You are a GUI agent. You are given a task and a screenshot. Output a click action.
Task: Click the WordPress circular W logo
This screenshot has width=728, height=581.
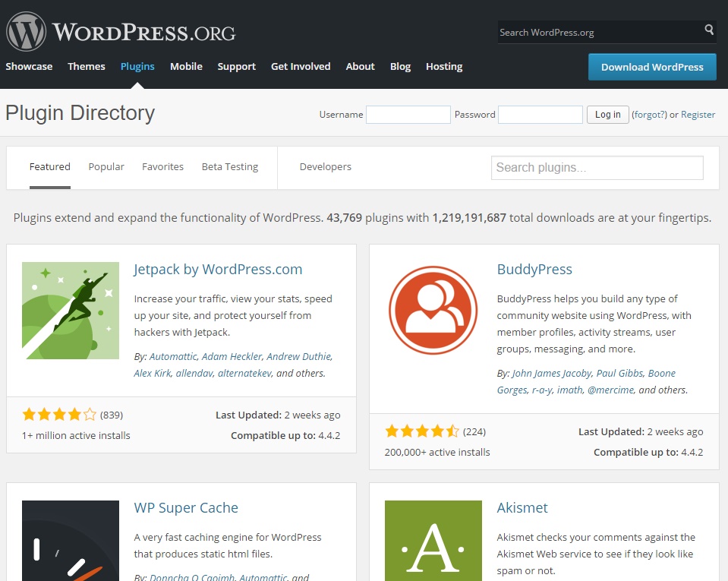coord(26,32)
